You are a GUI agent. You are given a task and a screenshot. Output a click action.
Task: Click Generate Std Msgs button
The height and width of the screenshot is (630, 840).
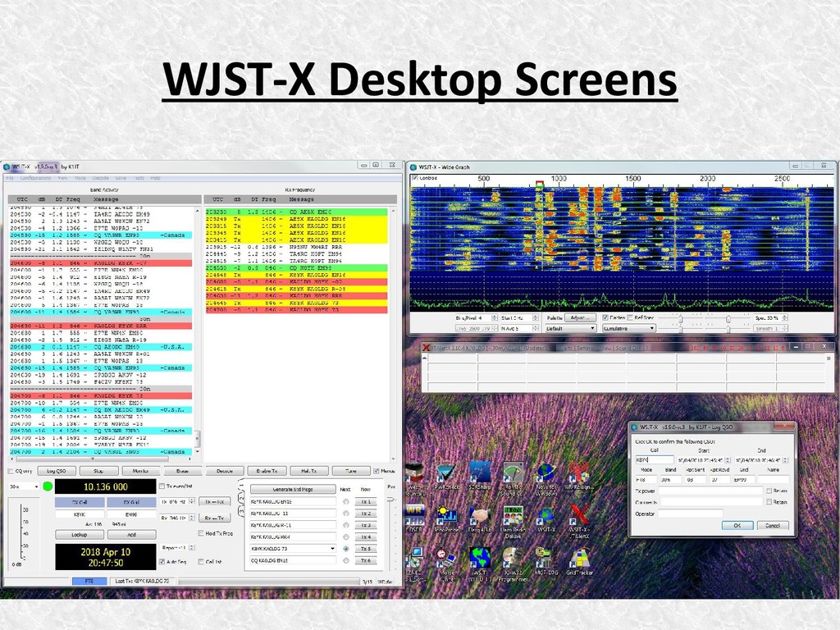pos(293,490)
